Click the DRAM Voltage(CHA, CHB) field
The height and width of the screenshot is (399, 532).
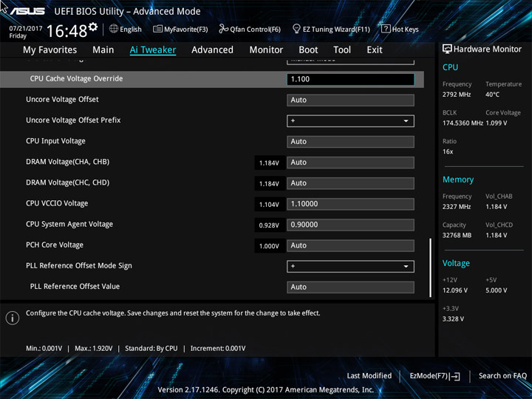click(350, 163)
